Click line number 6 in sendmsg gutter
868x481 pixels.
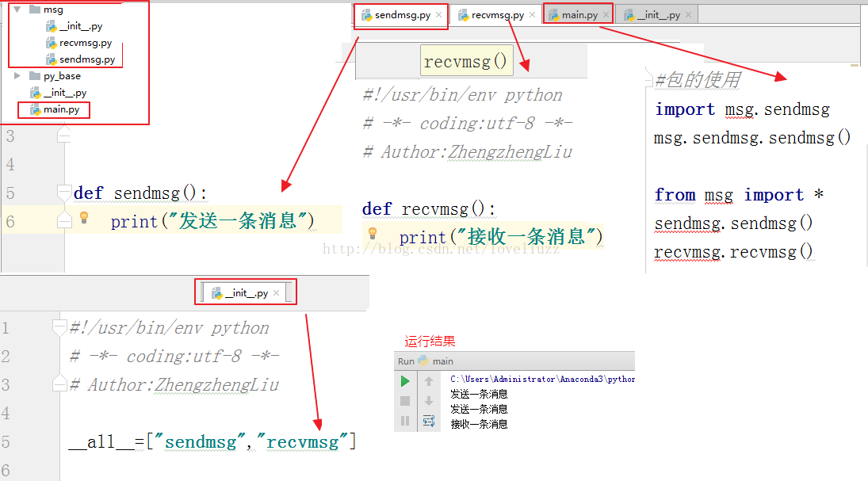pyautogui.click(x=10, y=221)
